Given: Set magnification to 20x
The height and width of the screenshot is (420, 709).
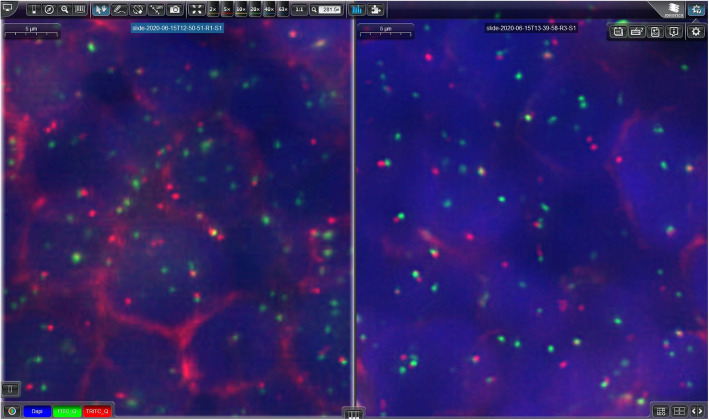Looking at the screenshot, I should tap(255, 9).
